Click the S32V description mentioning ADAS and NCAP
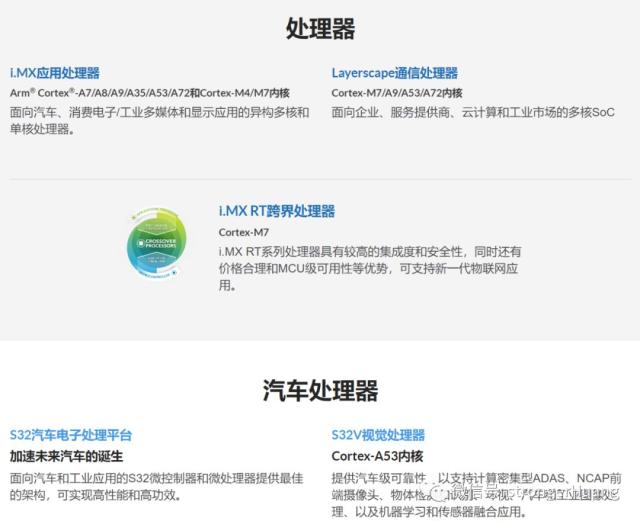Viewport: 640px width, 521px height. pyautogui.click(x=476, y=494)
